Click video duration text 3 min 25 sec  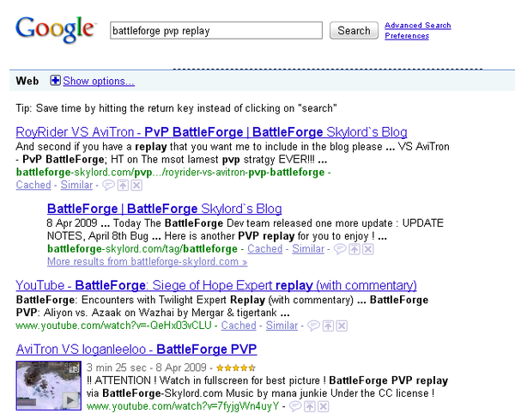tap(116, 368)
